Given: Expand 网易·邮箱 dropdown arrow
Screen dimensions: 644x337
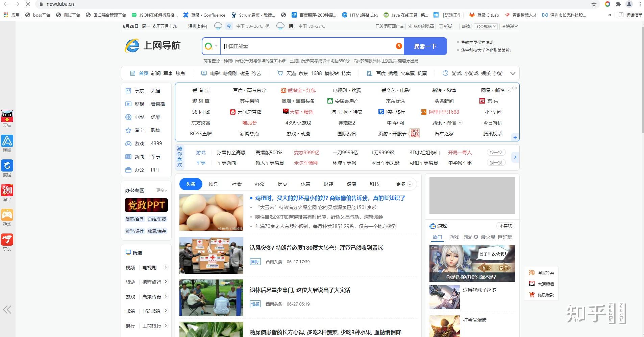Looking at the screenshot, I should pos(509,90).
